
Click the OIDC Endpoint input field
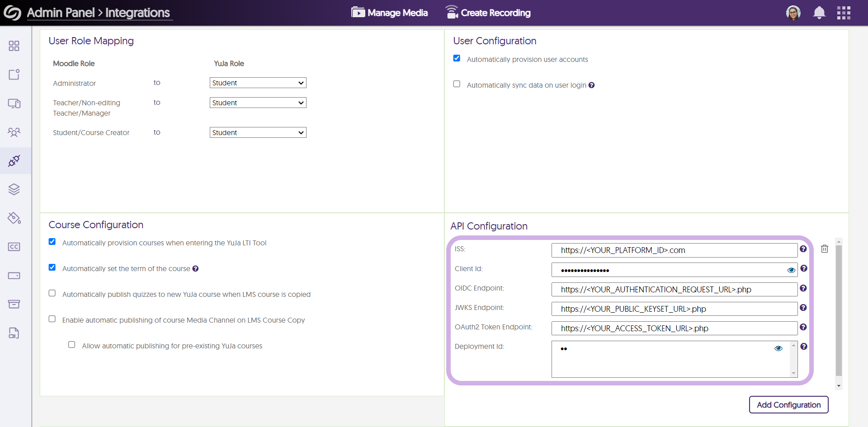(675, 290)
